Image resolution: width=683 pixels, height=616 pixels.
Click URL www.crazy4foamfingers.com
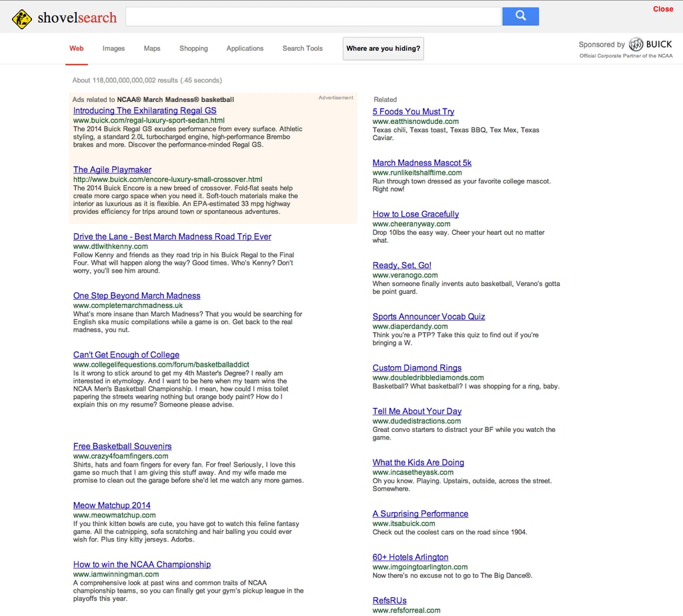[x=121, y=456]
